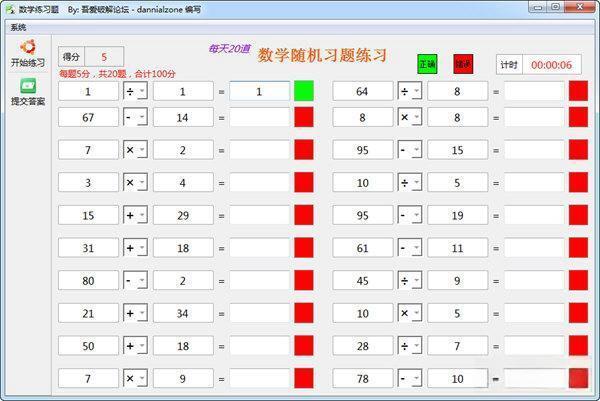Image resolution: width=600 pixels, height=401 pixels.
Task: Click answer field for 3 × 4
Action: pos(259,183)
